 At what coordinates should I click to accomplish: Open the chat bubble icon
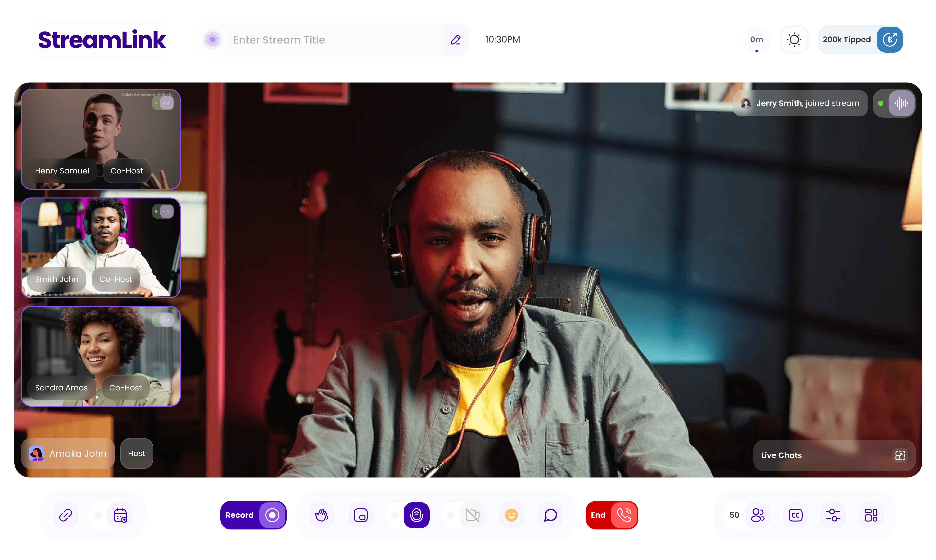pyautogui.click(x=551, y=515)
